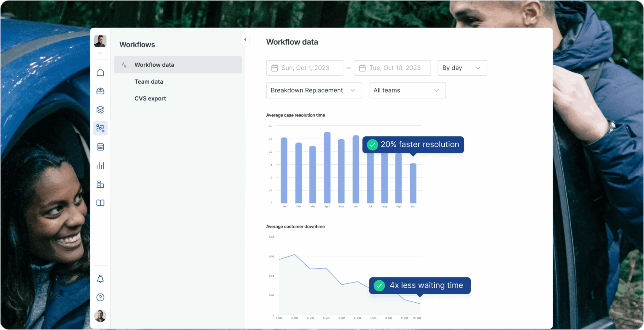Open the Home icon in the sidebar
644x330 pixels.
click(100, 72)
